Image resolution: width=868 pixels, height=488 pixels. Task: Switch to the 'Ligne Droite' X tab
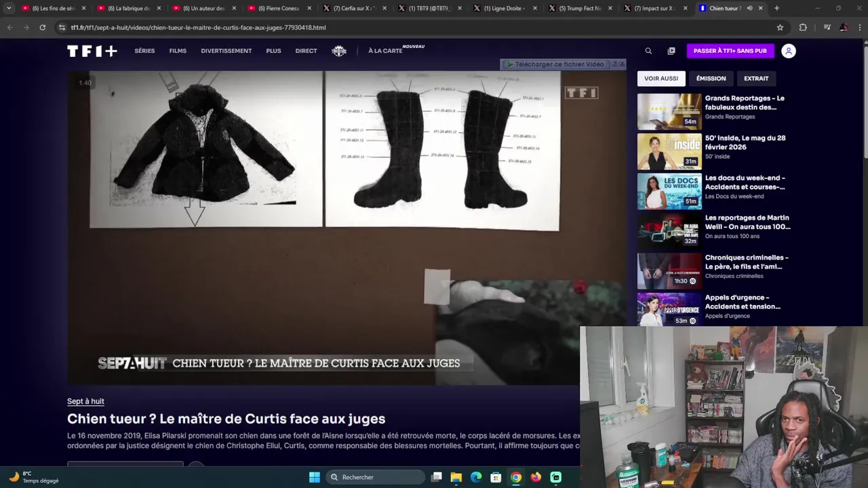coord(505,8)
